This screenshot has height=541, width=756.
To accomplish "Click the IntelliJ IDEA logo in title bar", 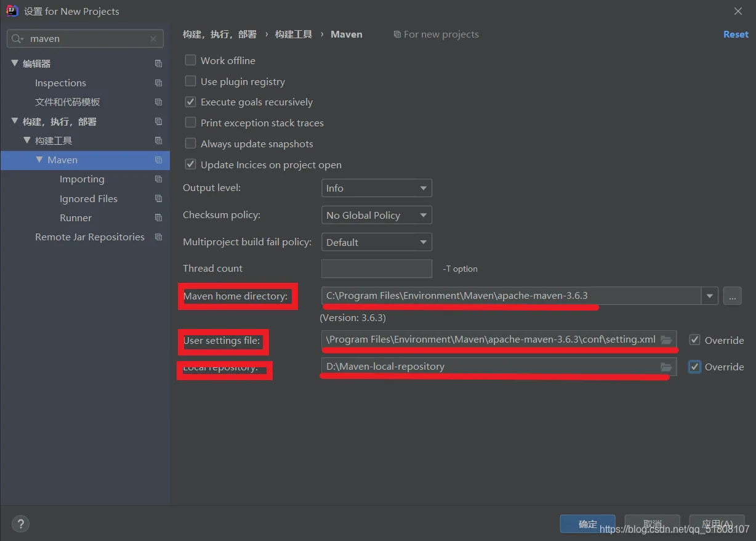I will point(12,11).
